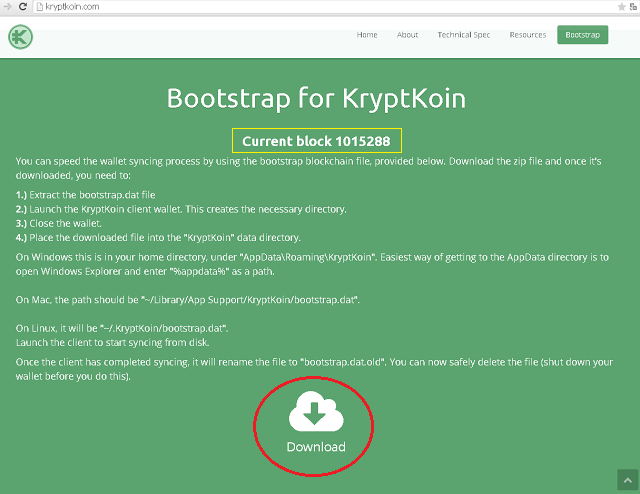
Task: Click the 'On Linux, it will be' line
Action: click(122, 328)
